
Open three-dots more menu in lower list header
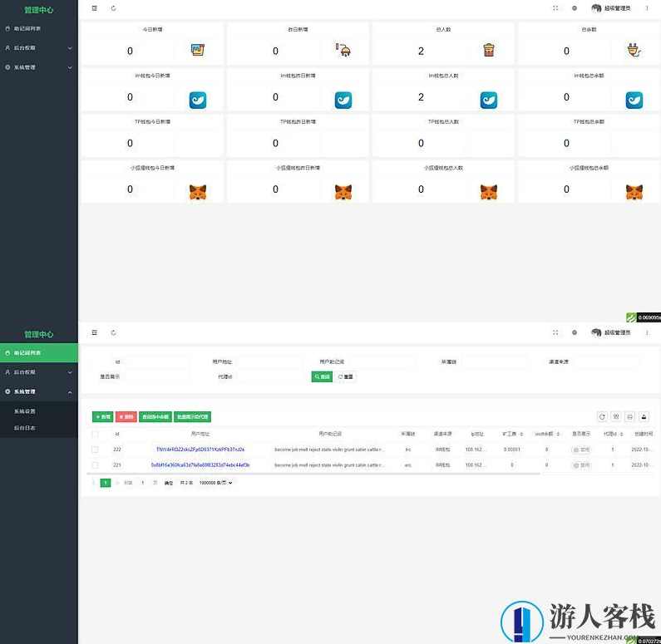(647, 332)
